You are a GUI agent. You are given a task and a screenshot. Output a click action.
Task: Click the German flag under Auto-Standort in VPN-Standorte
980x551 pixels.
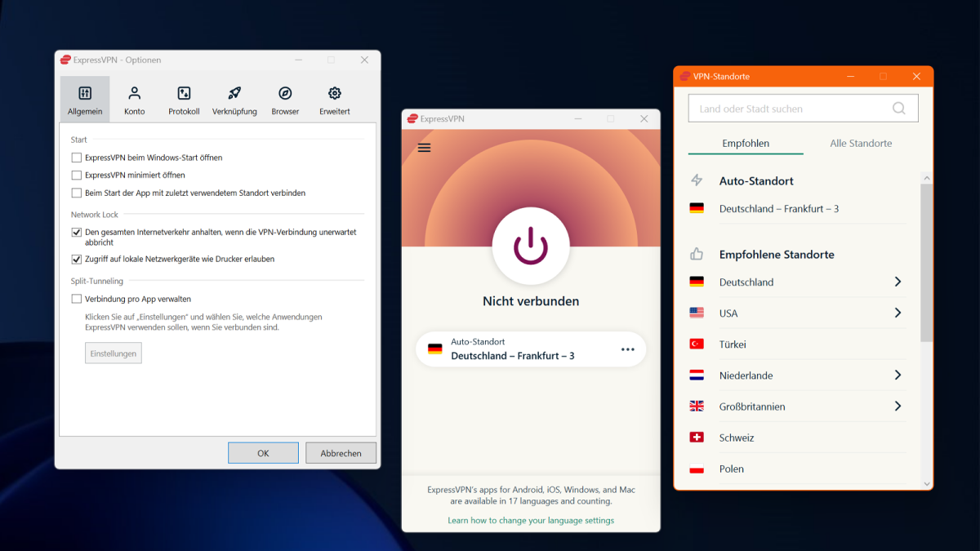tap(697, 208)
